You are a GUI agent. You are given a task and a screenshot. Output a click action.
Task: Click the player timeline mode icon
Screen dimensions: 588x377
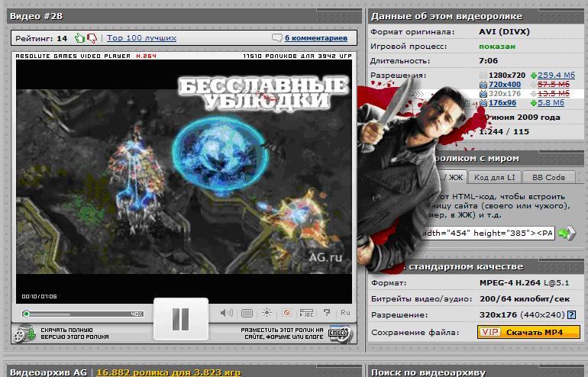coord(306,313)
